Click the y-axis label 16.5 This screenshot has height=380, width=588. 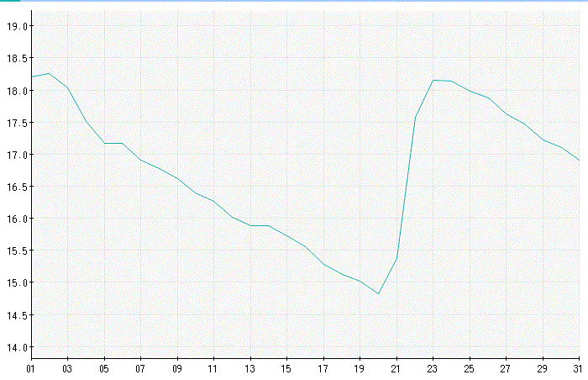pos(18,187)
